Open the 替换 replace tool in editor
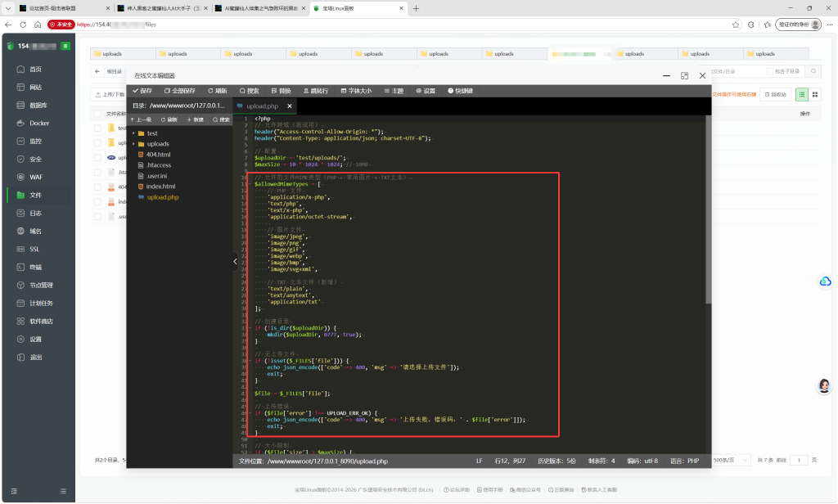838x504 pixels. [282, 91]
